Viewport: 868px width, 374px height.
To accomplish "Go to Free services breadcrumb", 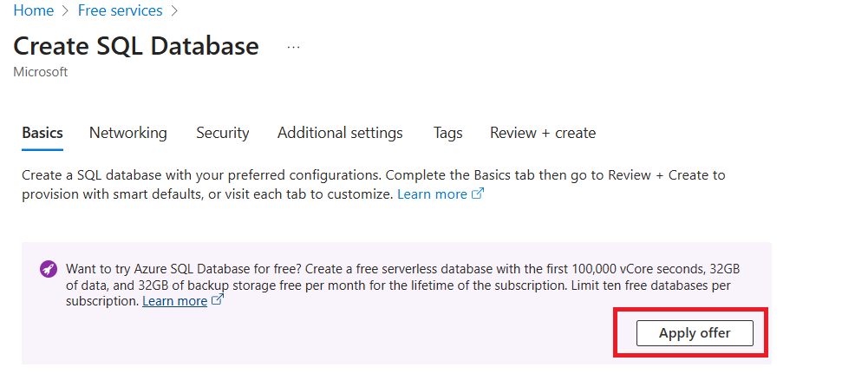I will (x=120, y=10).
